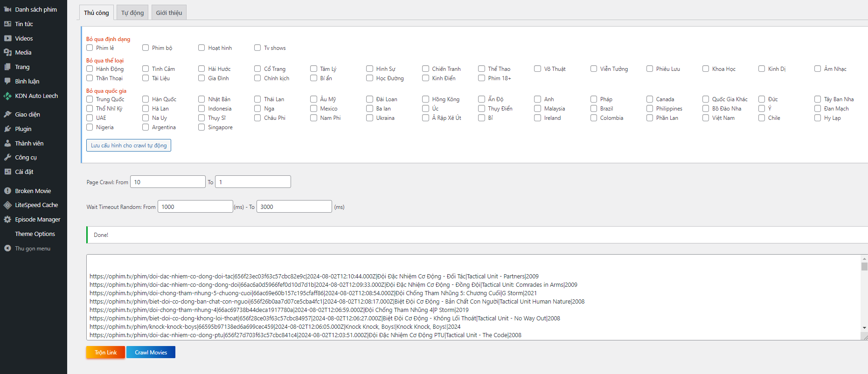Switch to the Tự động tab
The height and width of the screenshot is (374, 868).
pyautogui.click(x=132, y=13)
